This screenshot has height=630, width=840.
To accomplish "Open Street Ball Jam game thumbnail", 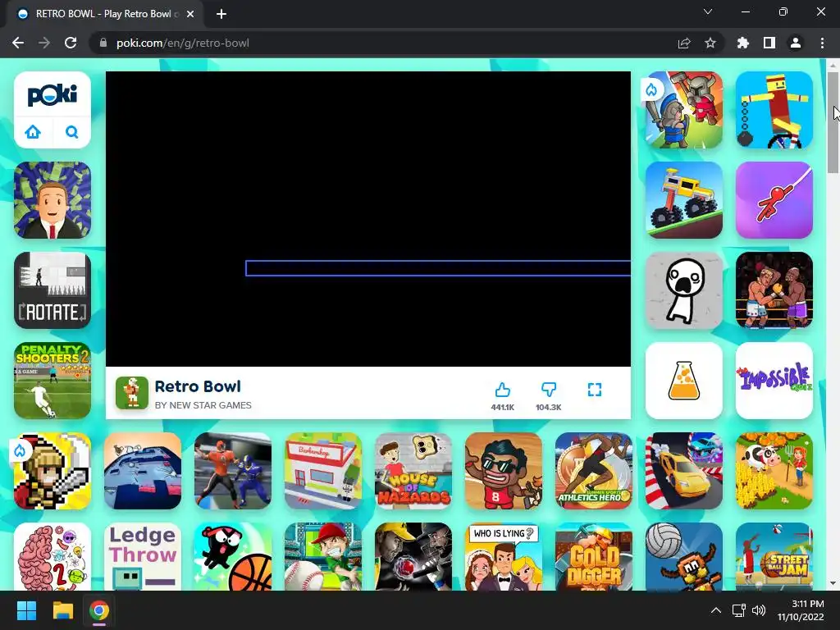I will click(774, 557).
